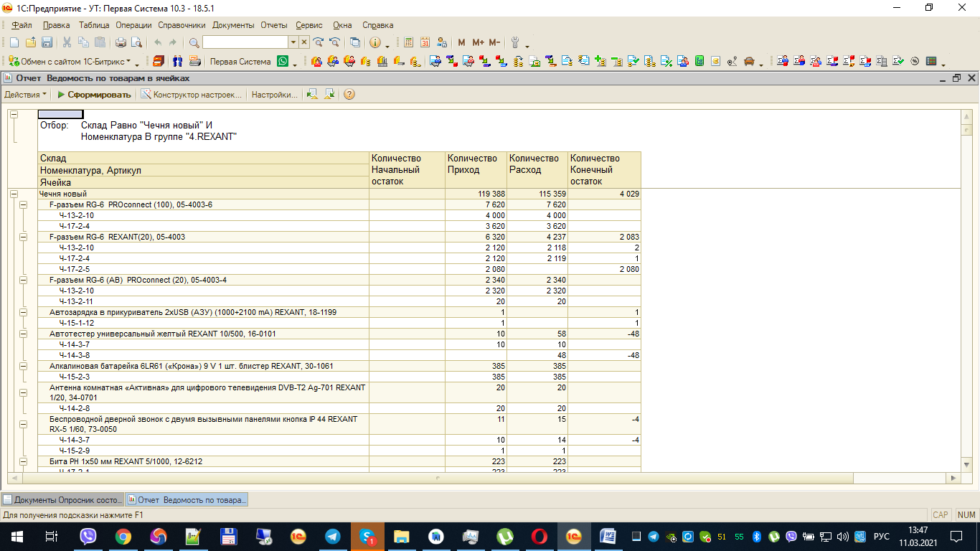Click the New document icon
980x551 pixels.
(14, 42)
